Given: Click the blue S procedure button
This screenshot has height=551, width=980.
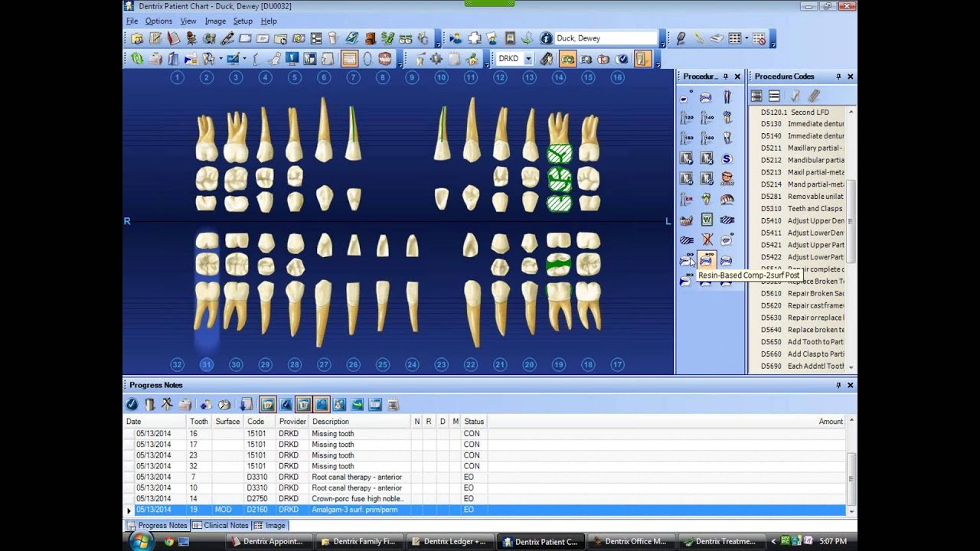Looking at the screenshot, I should coord(727,158).
